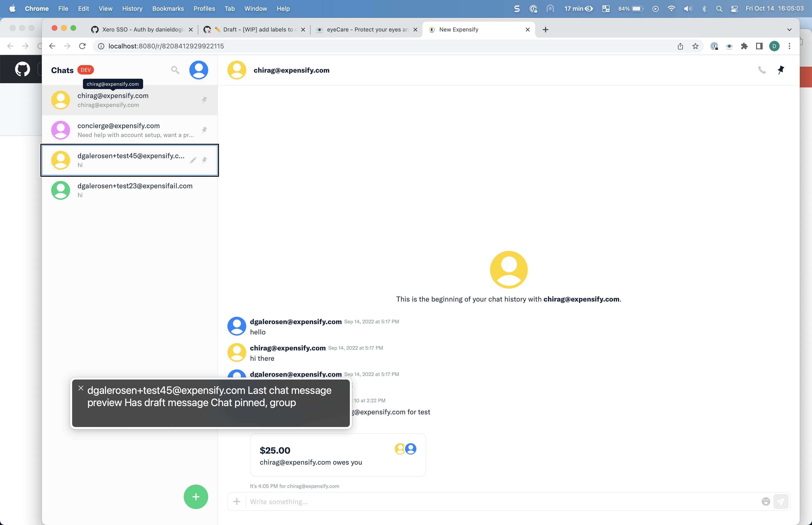This screenshot has height=525, width=812.
Task: Close the New Expensify browser tab
Action: click(x=527, y=30)
